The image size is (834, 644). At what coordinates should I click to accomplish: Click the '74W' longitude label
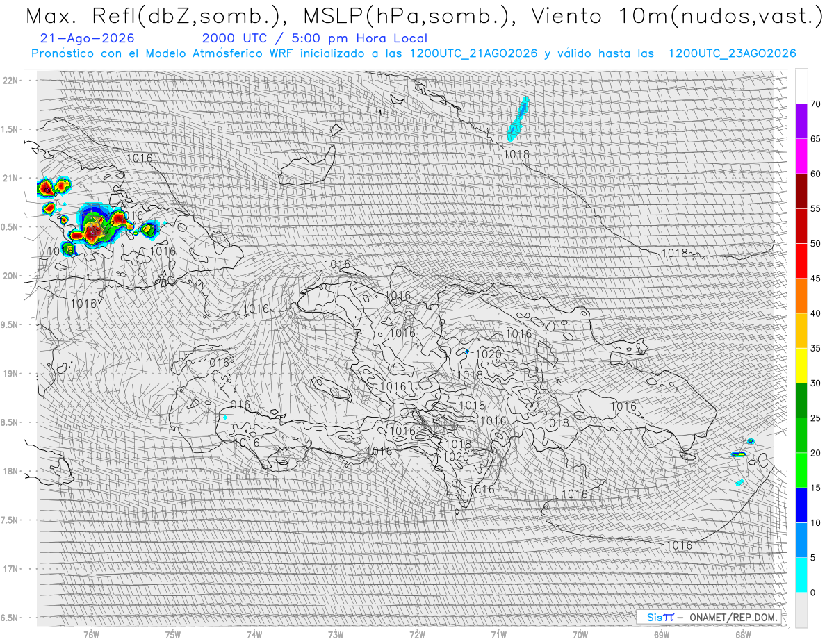254,634
